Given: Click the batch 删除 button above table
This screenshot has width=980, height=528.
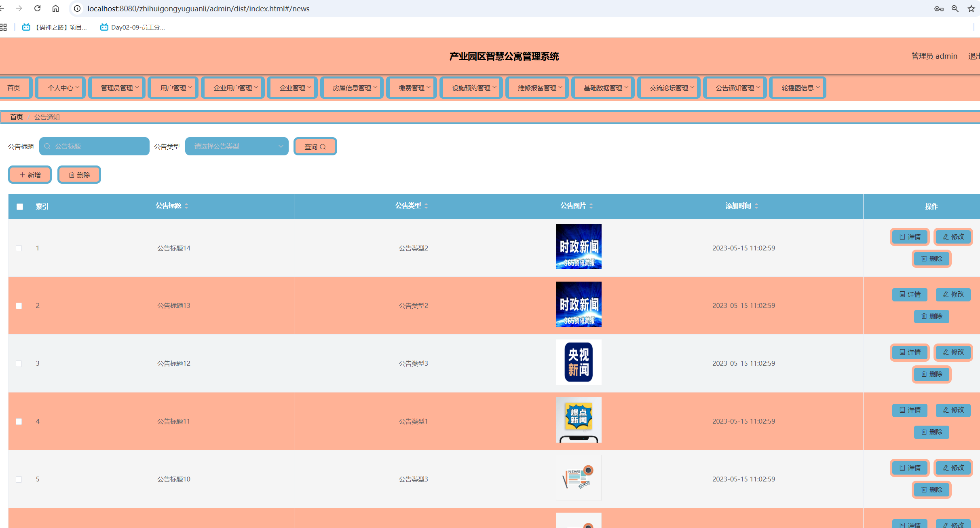Looking at the screenshot, I should coord(79,175).
